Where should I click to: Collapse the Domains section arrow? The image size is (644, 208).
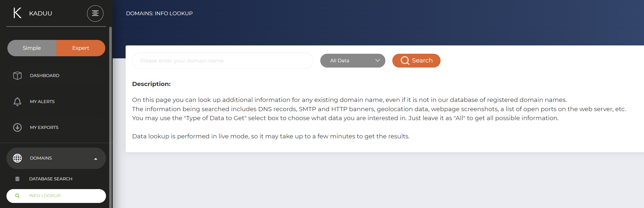pyautogui.click(x=96, y=159)
